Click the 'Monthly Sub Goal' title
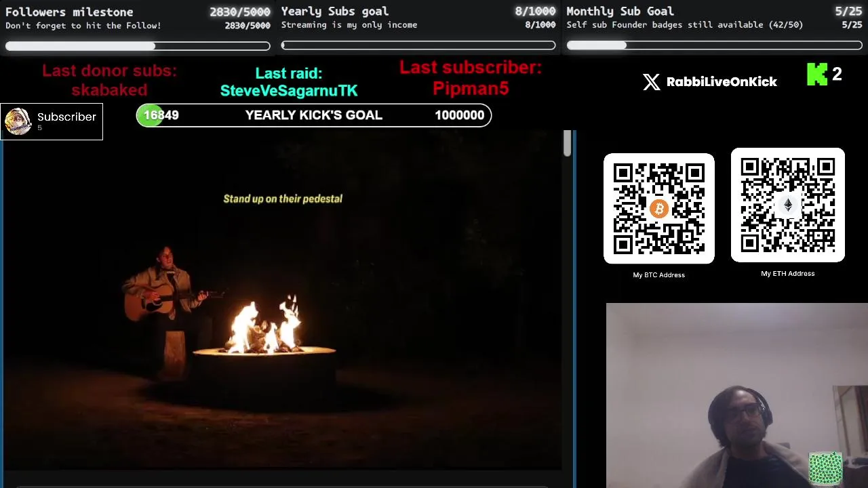This screenshot has height=488, width=868. (x=620, y=11)
